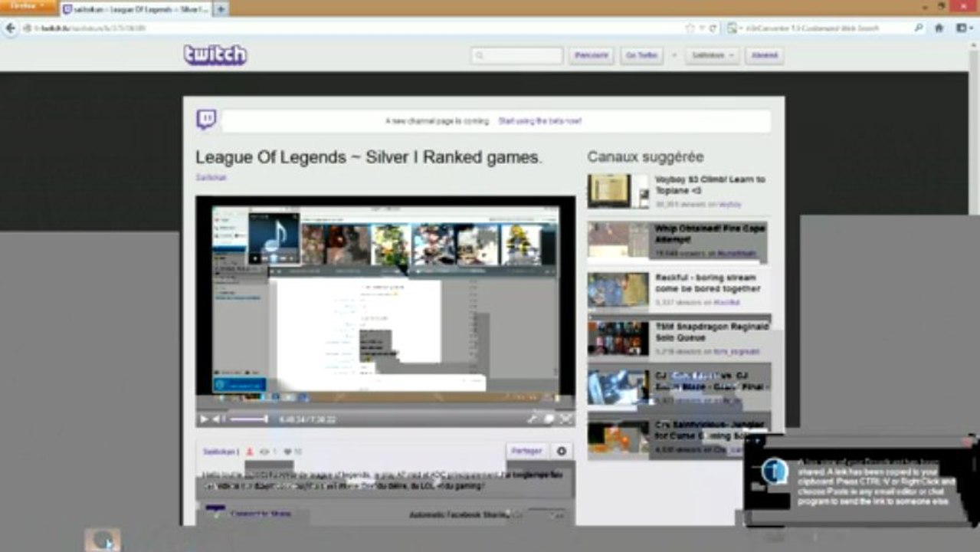Image resolution: width=980 pixels, height=552 pixels.
Task: Click the Go Turbo button
Action: pyautogui.click(x=641, y=55)
